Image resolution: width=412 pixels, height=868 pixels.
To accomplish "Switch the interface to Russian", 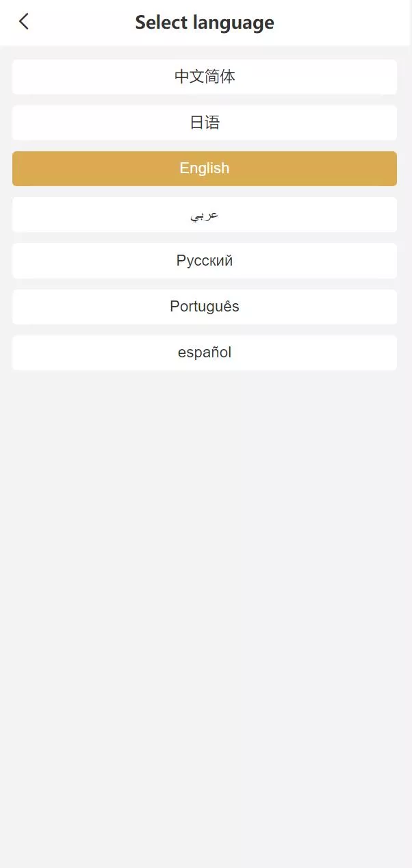I will pos(205,261).
